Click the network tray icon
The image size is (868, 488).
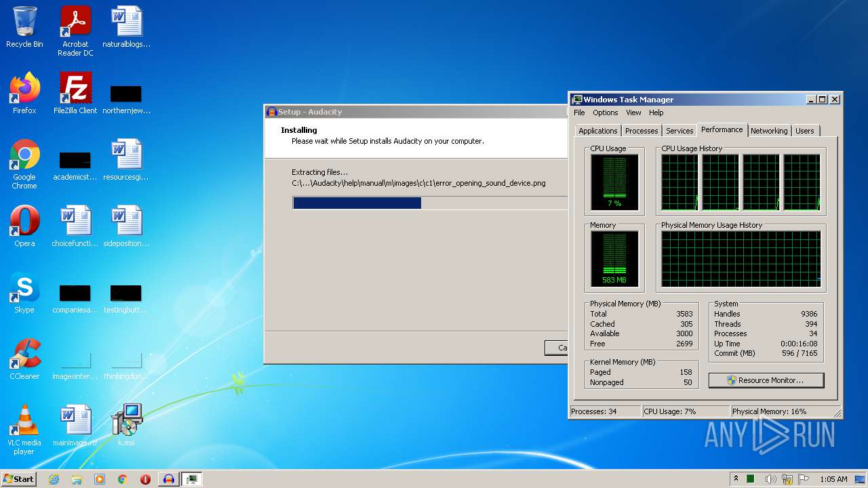pyautogui.click(x=787, y=479)
